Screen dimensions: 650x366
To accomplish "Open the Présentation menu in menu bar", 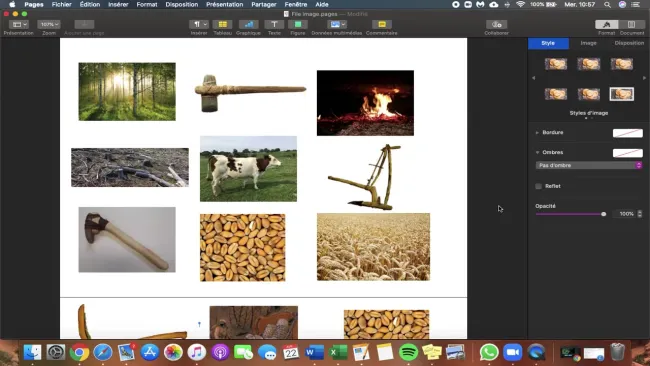I will click(x=225, y=5).
